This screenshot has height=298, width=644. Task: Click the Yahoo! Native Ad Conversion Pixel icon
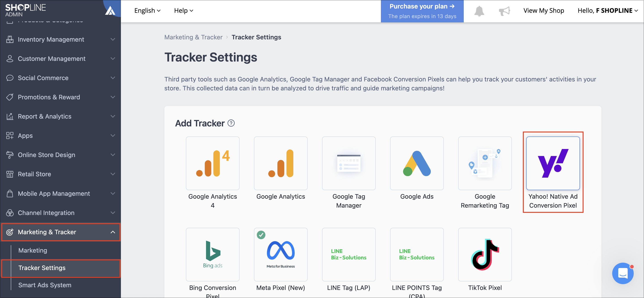pyautogui.click(x=553, y=163)
